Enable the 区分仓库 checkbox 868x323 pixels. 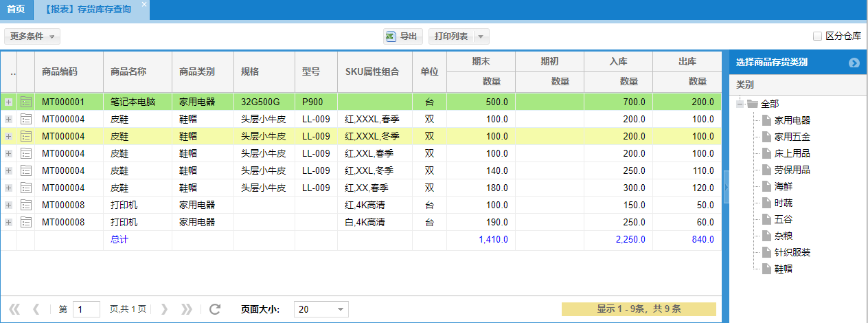817,36
